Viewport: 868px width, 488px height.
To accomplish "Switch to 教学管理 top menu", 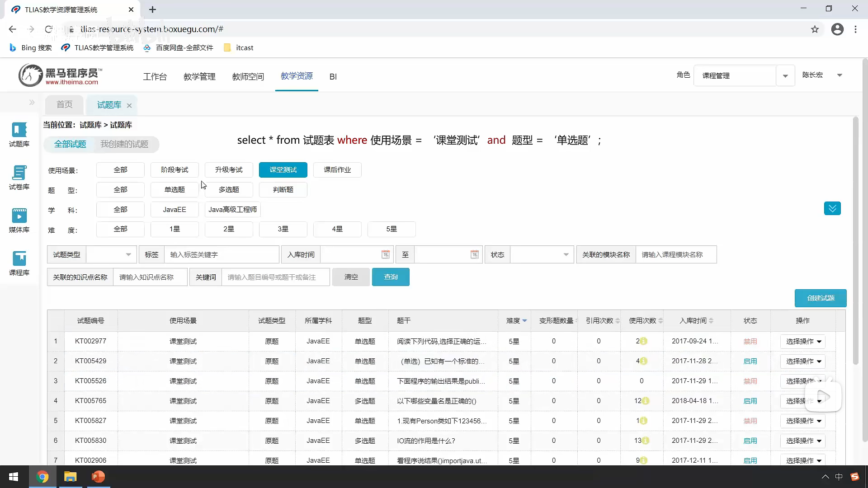I will coord(199,77).
